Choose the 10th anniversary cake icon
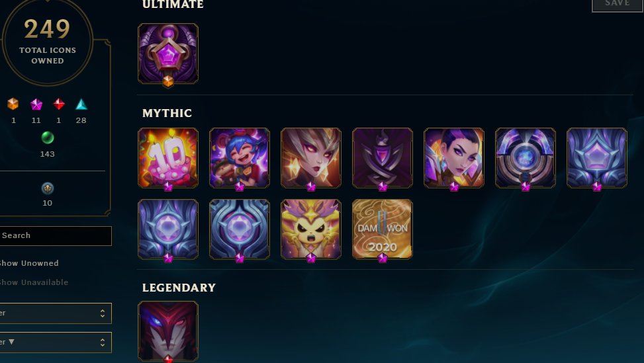This screenshot has height=363, width=644. [x=168, y=158]
